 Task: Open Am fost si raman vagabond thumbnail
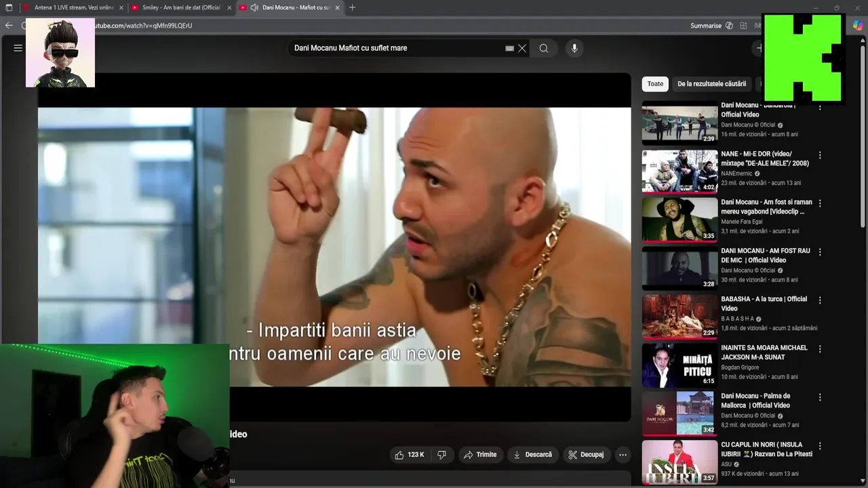click(x=679, y=220)
